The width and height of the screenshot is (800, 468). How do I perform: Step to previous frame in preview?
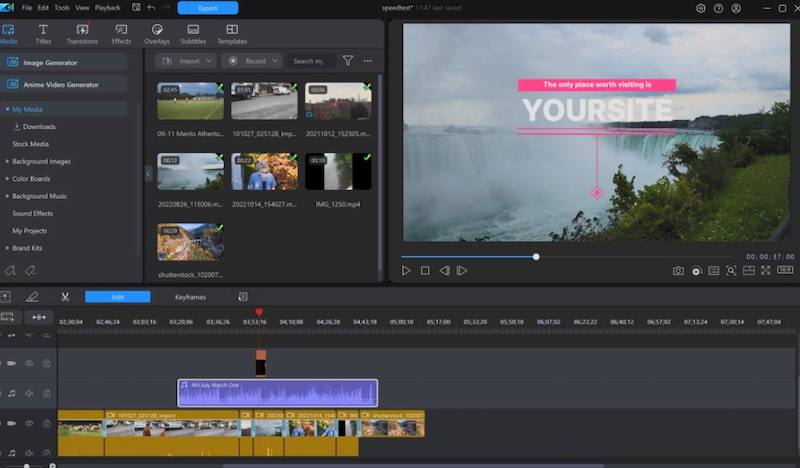(444, 270)
